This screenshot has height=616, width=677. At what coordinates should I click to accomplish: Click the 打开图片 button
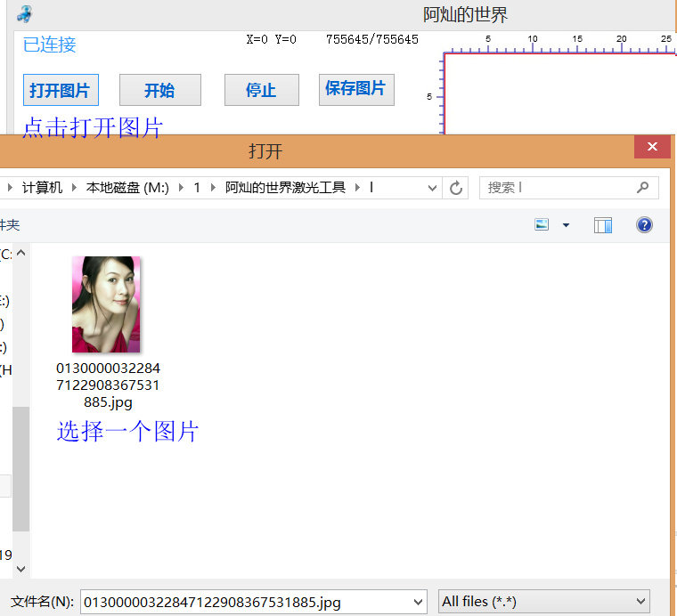[x=61, y=90]
